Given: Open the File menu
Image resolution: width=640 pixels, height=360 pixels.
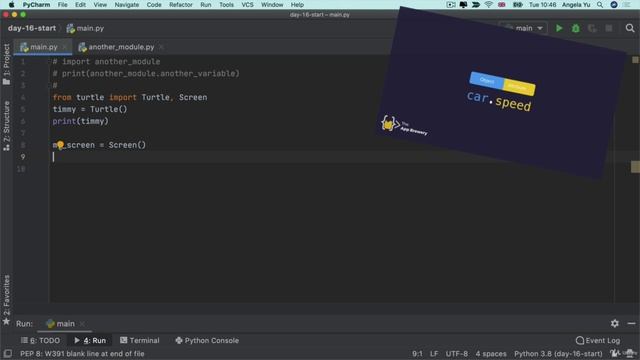Looking at the screenshot, I should click(62, 5).
